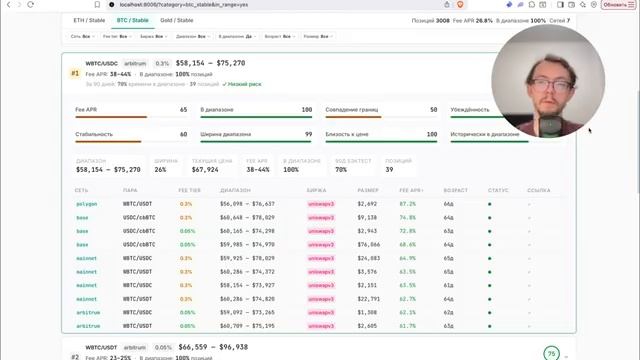Click the 65д age in $24,883 row
Image resolution: width=640 pixels, height=360 pixels.
pos(448,258)
